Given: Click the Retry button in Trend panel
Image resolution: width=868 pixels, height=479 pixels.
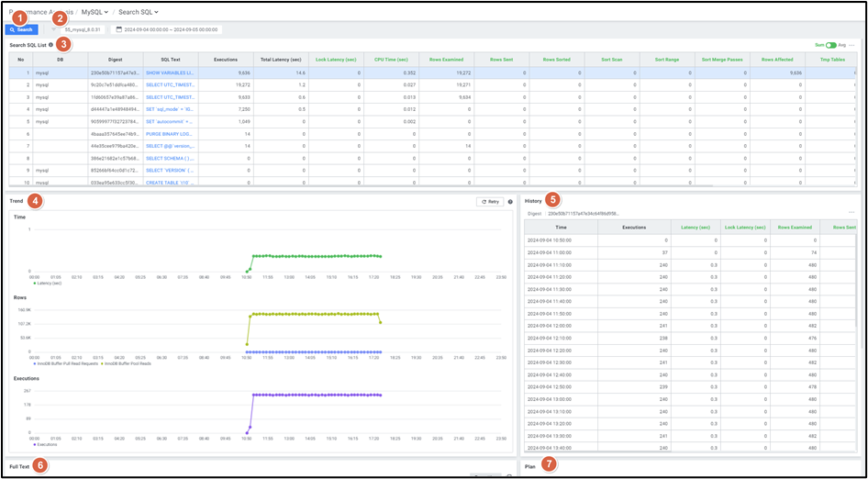Looking at the screenshot, I should point(490,202).
